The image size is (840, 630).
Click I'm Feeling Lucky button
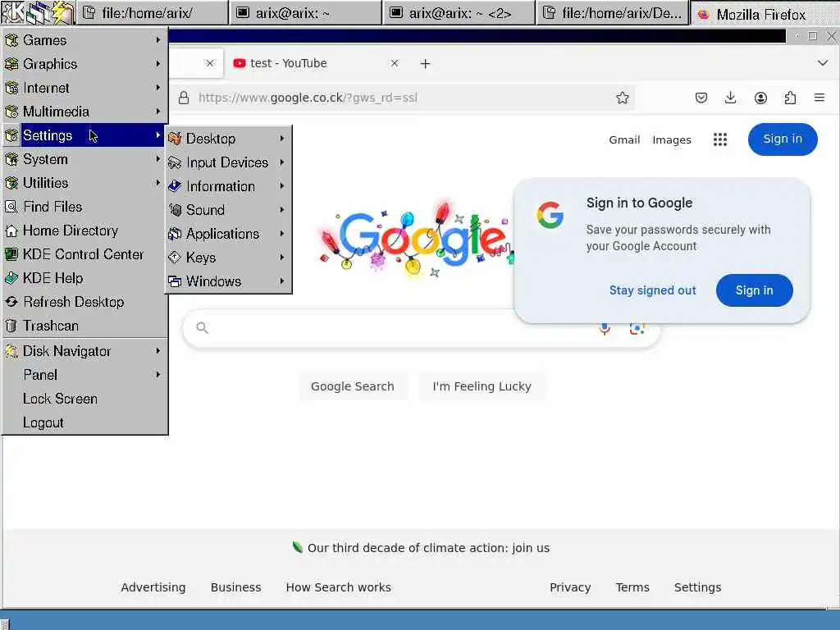point(482,386)
